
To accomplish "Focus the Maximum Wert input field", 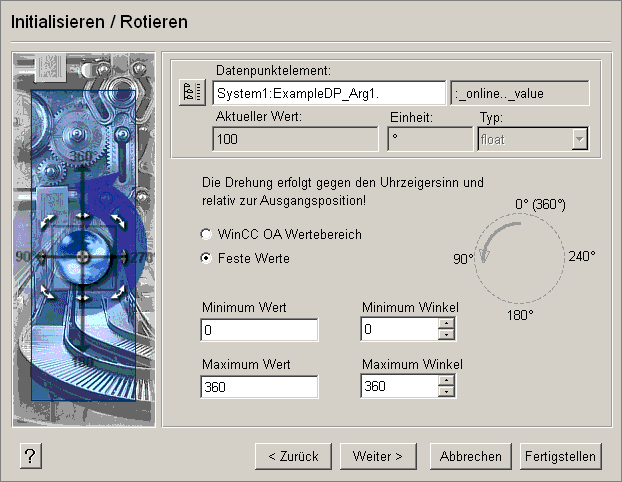I will (259, 387).
